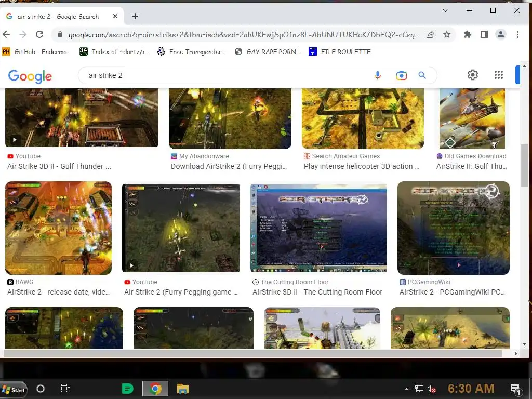532x399 pixels.
Task: Share this page using the share icon
Action: pos(430,35)
